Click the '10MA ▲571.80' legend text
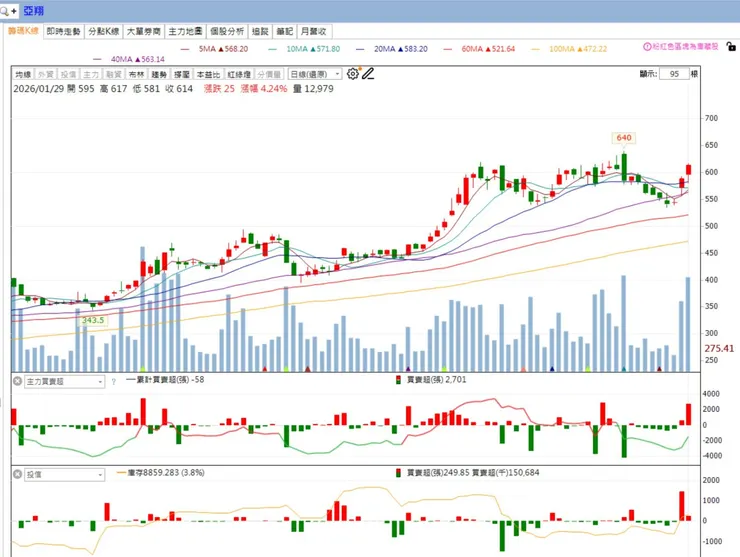This screenshot has height=557, width=740. click(x=313, y=49)
